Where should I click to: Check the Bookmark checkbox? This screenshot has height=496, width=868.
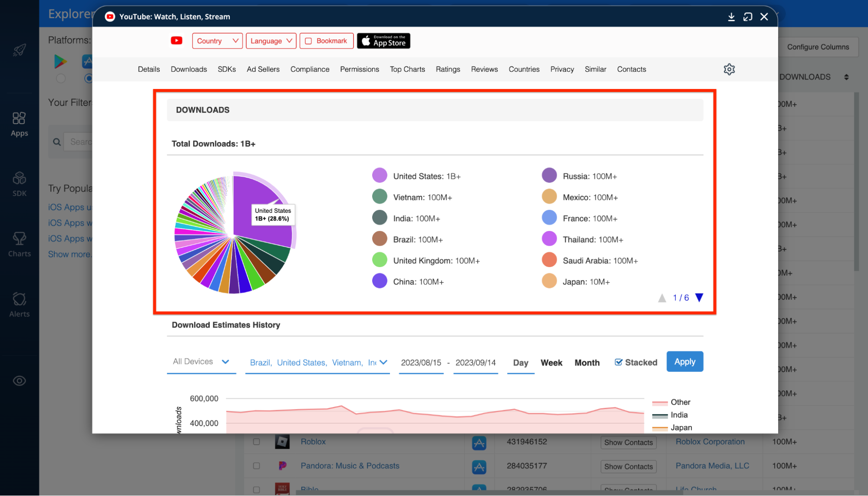point(309,41)
